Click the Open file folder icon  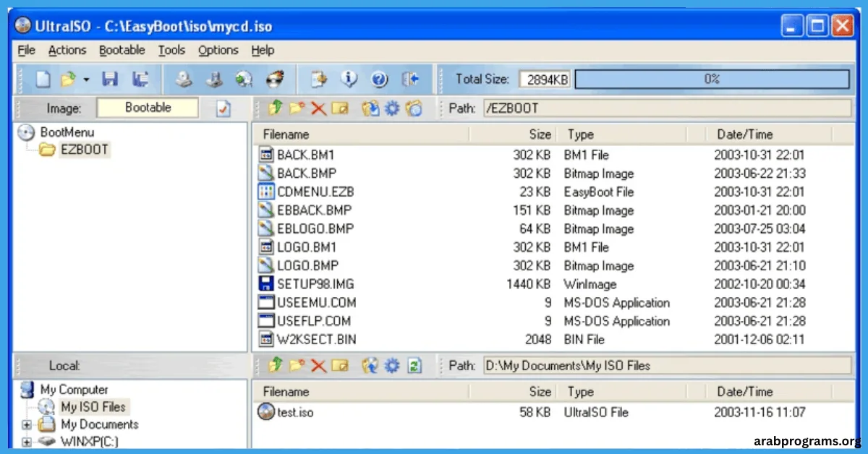tap(69, 79)
